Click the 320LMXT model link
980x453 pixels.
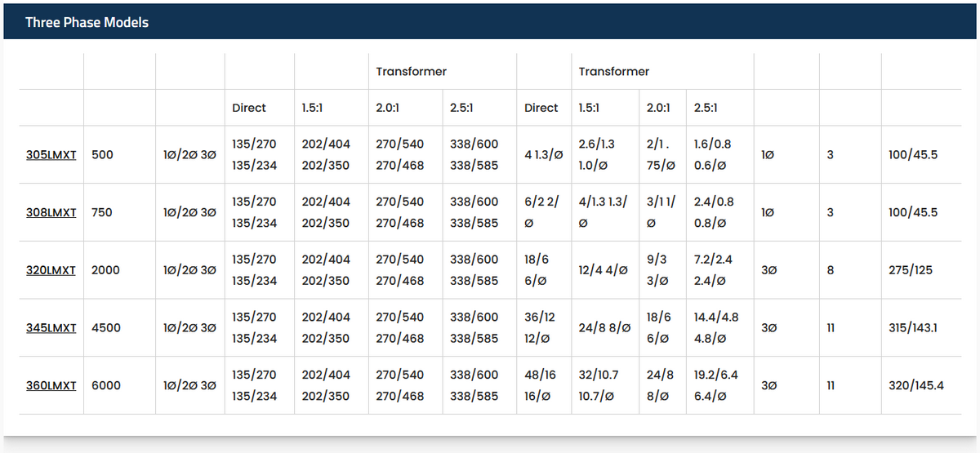coord(51,270)
